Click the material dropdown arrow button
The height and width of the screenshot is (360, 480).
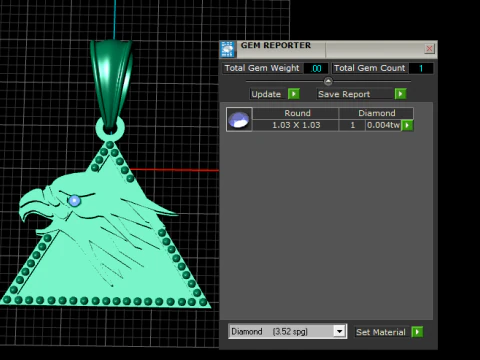(x=339, y=332)
